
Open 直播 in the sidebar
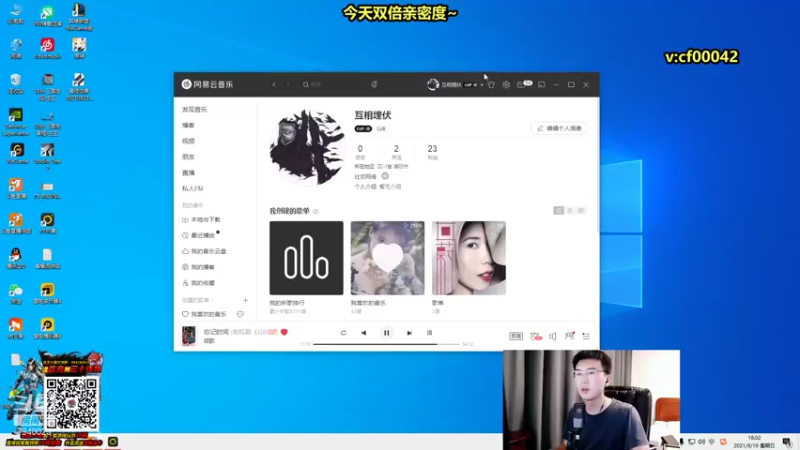(188, 173)
